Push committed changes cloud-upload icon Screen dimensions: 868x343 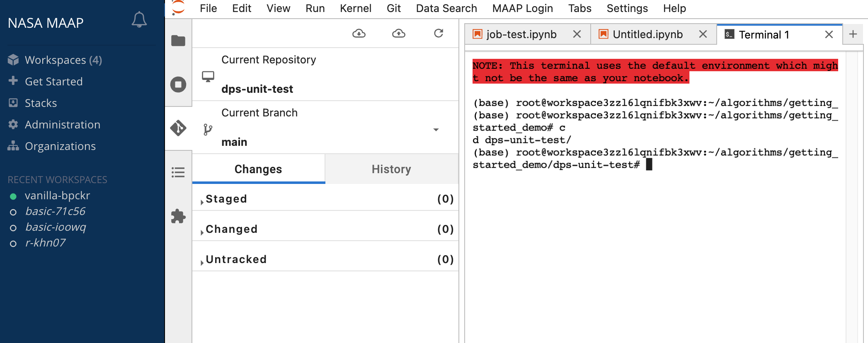point(399,33)
